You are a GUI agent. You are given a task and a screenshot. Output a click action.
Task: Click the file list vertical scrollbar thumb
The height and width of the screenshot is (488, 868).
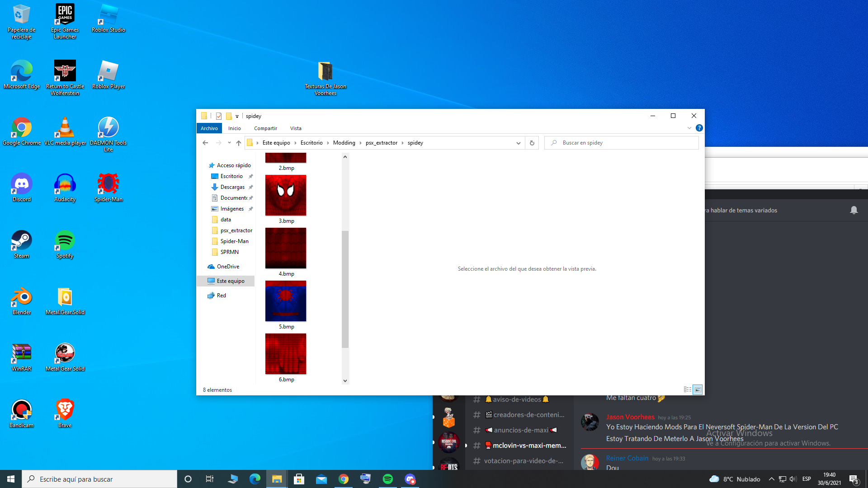click(345, 289)
